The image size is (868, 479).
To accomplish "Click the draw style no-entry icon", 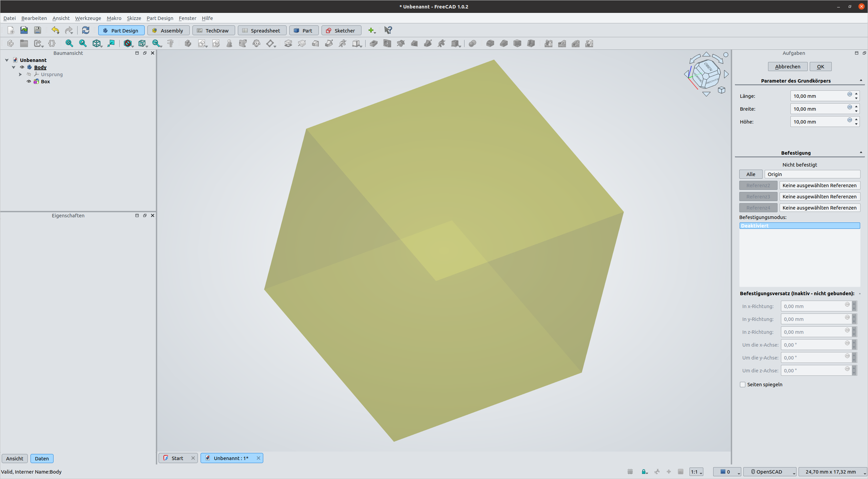I will pos(127,43).
